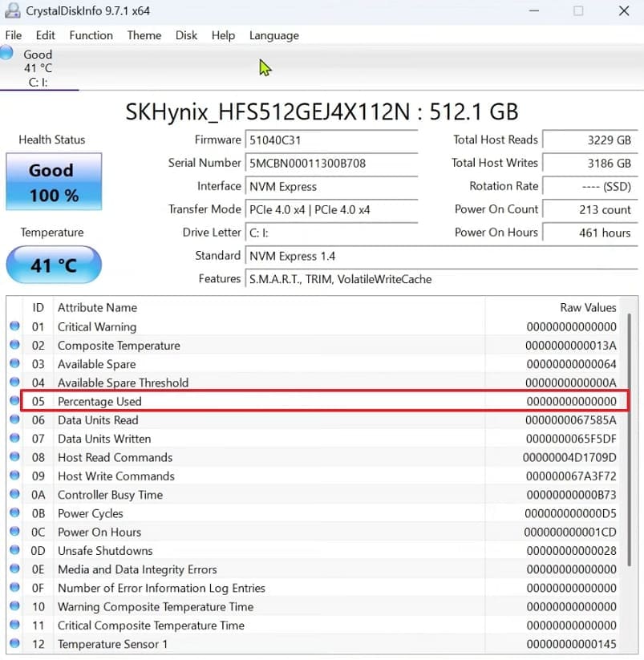
Task: Open the Function menu
Action: coord(91,35)
